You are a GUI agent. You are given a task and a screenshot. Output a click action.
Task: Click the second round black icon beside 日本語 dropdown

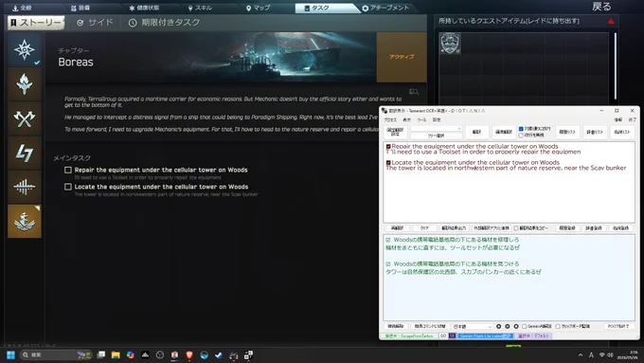508,326
